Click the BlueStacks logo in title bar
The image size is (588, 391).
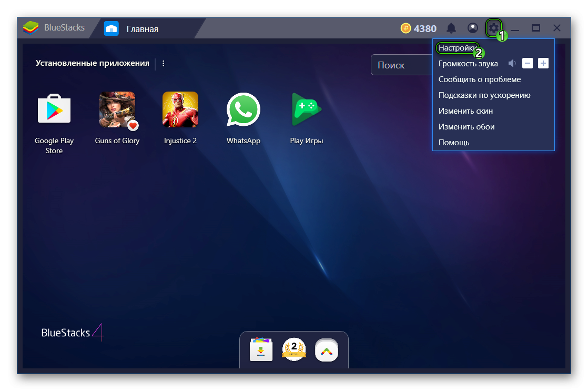coord(31,28)
